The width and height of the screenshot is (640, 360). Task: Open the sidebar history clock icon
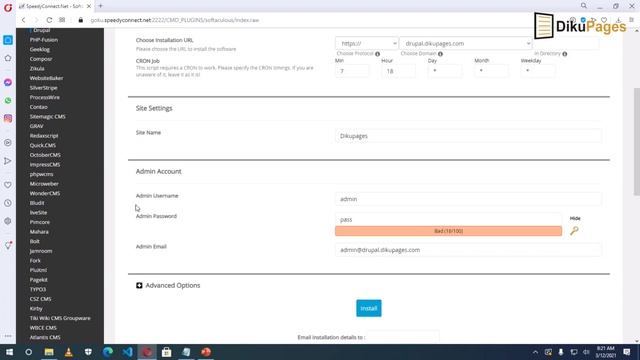click(x=8, y=203)
